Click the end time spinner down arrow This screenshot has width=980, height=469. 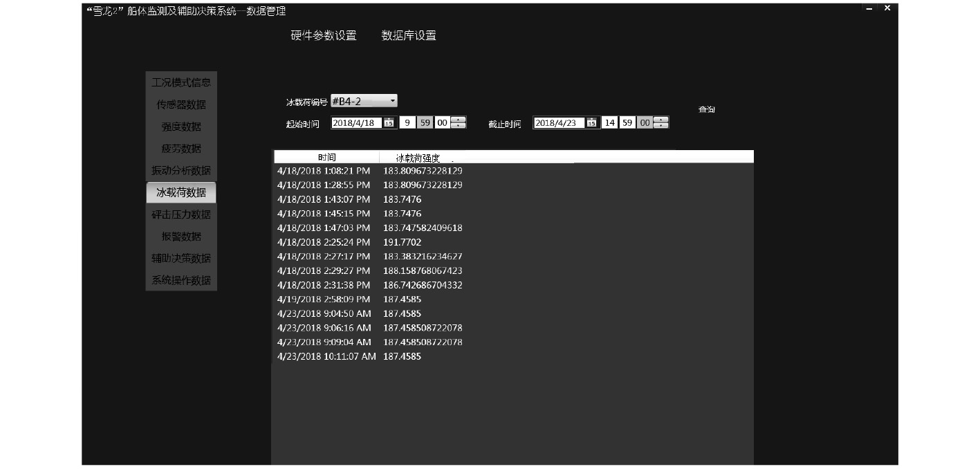(660, 126)
